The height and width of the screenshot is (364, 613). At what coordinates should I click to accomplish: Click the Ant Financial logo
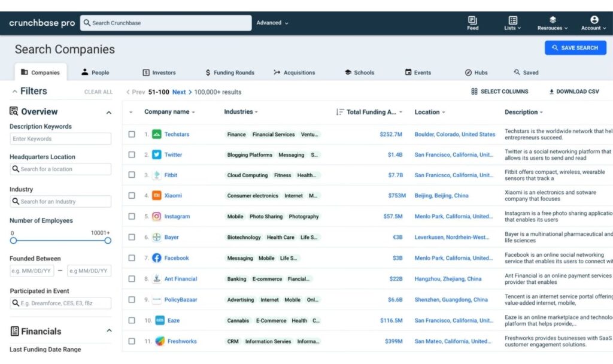156,279
